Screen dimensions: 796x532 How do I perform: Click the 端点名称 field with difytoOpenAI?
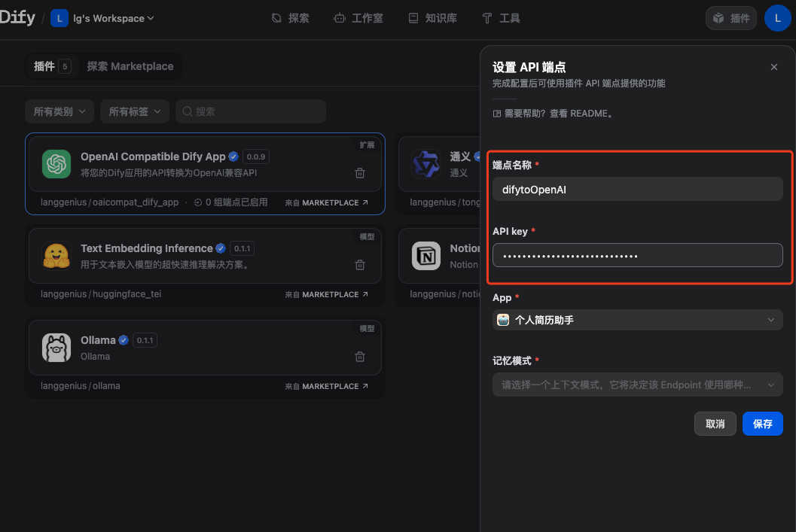637,189
